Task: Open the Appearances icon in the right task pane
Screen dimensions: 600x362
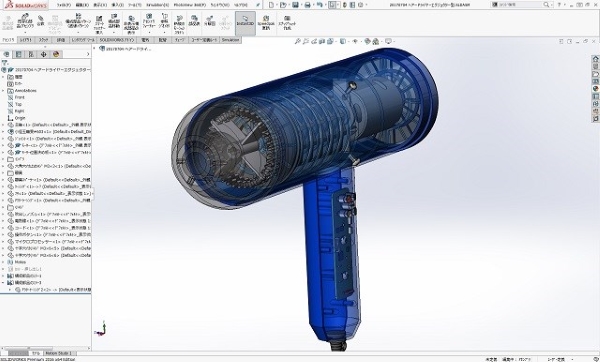Action: coord(595,89)
